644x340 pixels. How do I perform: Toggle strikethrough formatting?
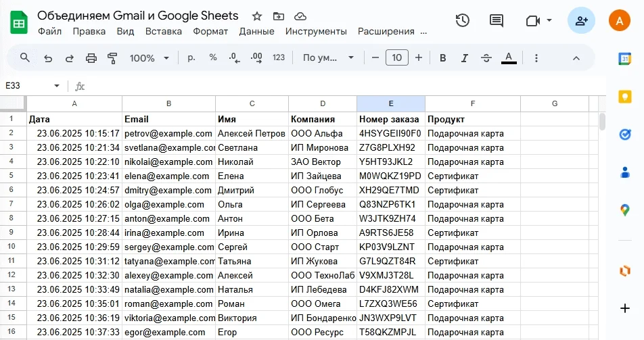[486, 58]
